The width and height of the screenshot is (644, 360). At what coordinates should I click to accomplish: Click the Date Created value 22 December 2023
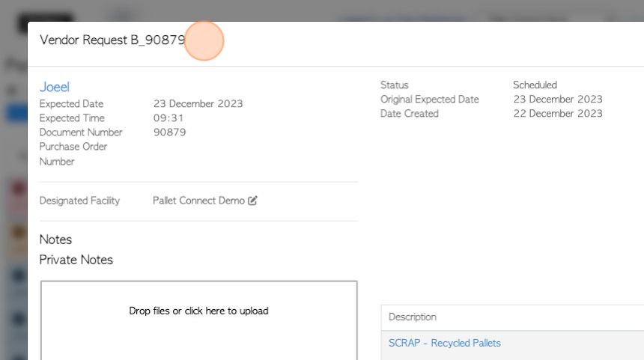click(558, 113)
